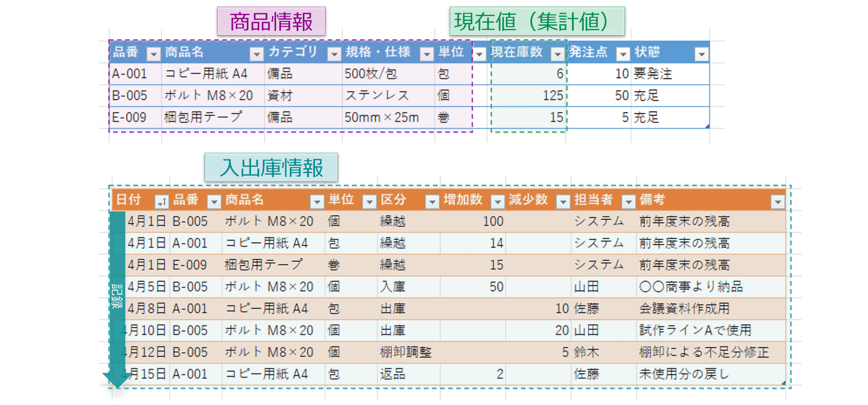Viewport: 868px width, 405px height.
Task: Open the 日付 sort filter dropdown
Action: coord(161,202)
